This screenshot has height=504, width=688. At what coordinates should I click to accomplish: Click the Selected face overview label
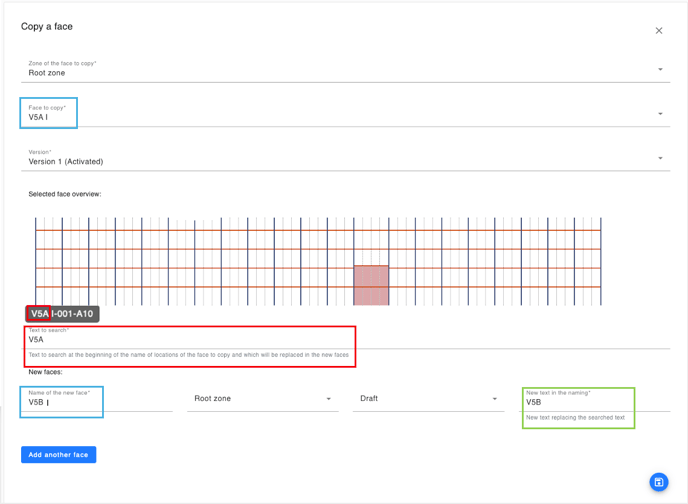65,194
